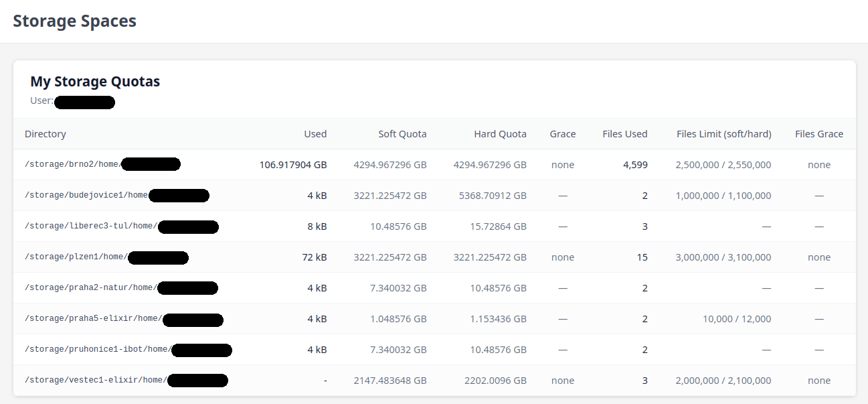
Task: Click the Directory column header
Action: click(x=46, y=134)
